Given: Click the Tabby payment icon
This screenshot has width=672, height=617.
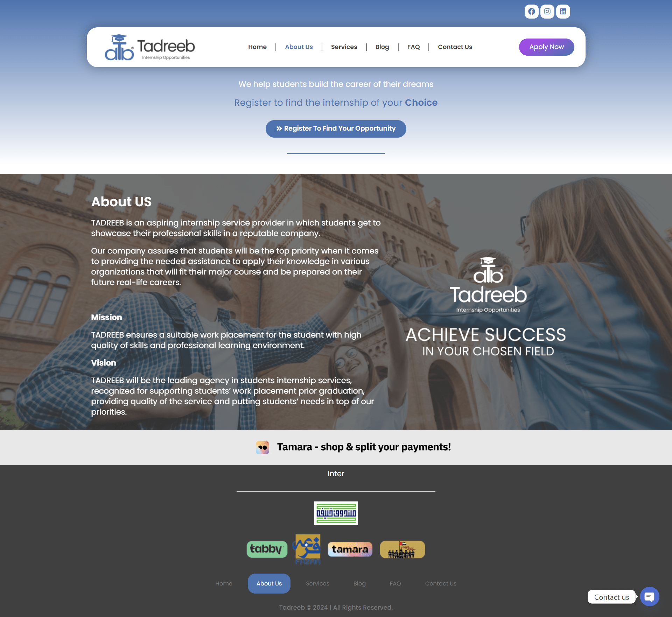Looking at the screenshot, I should [267, 549].
